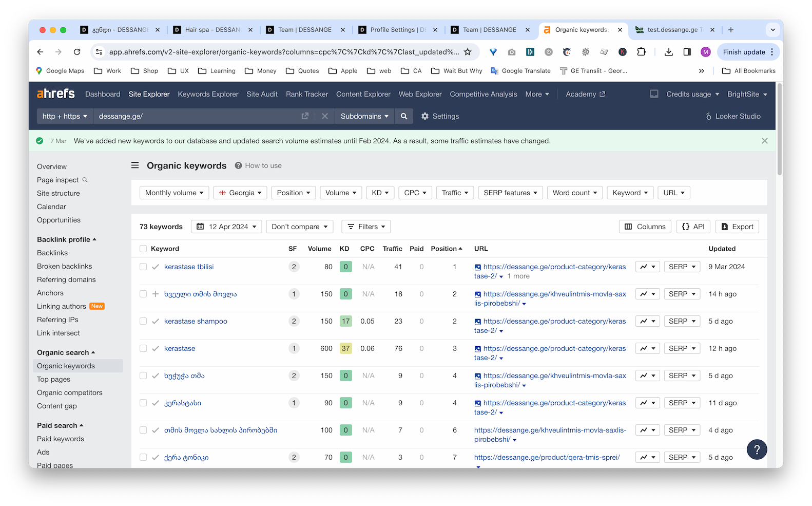Tick the checkbox for kerastase tbilisi row

(143, 267)
